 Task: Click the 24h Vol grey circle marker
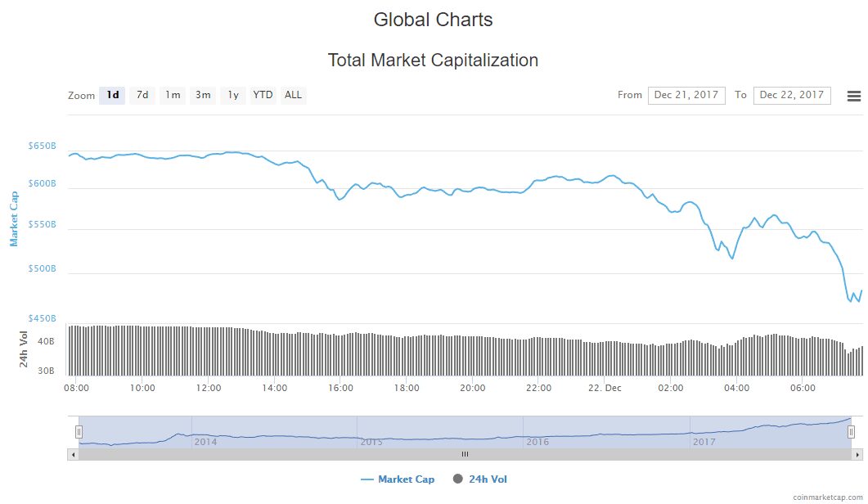[x=458, y=479]
